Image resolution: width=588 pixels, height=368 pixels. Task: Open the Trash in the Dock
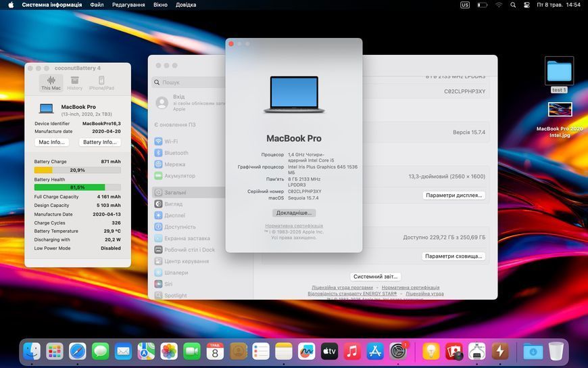(x=556, y=352)
